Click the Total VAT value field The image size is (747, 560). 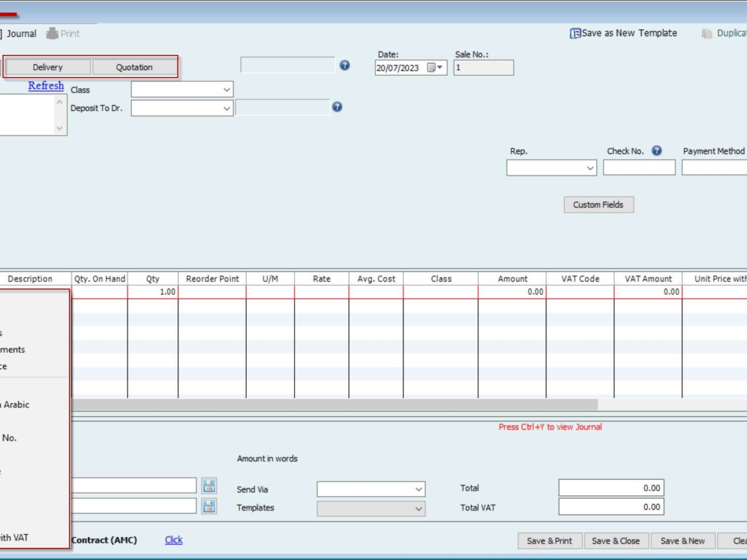pos(611,507)
